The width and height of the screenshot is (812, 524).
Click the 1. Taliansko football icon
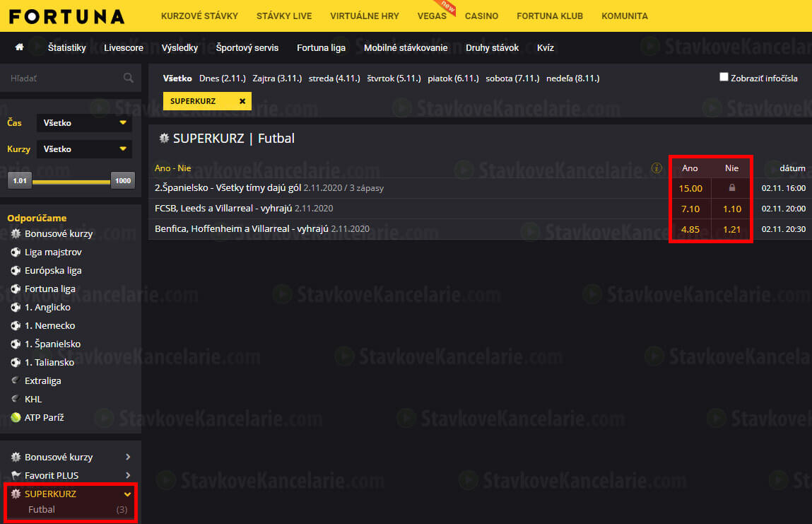tap(16, 362)
